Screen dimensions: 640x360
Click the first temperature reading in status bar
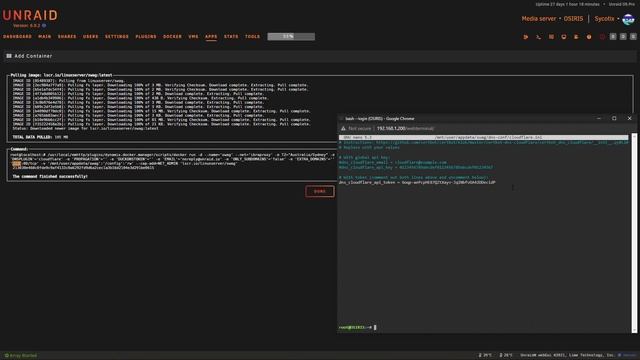(x=485, y=356)
